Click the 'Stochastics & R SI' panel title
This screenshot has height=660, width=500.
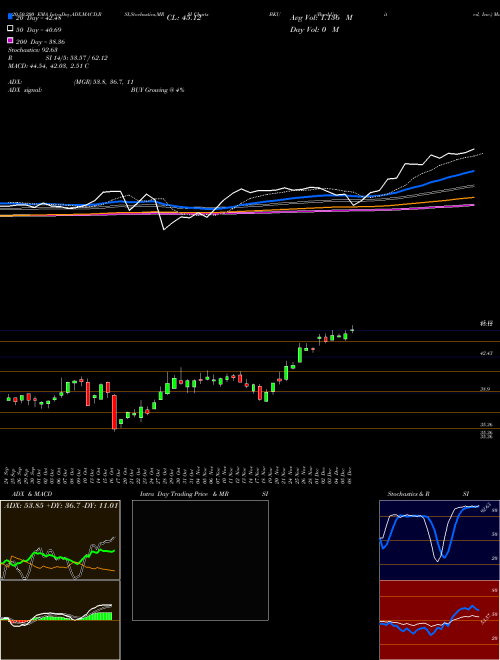point(428,494)
